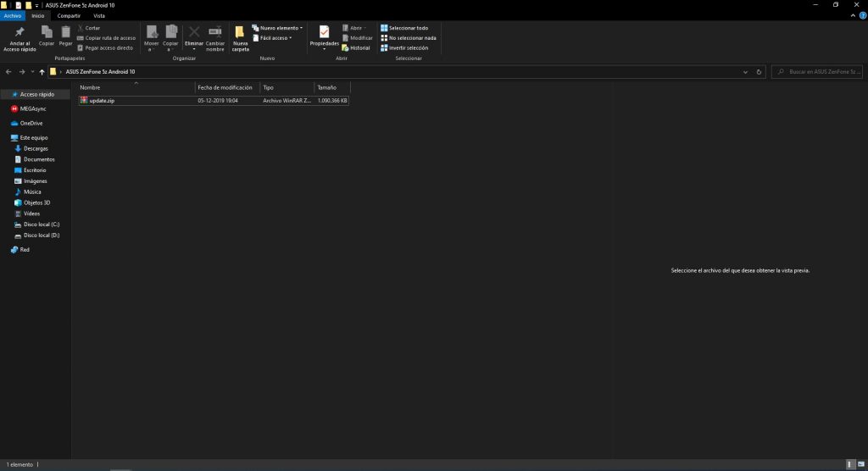Open the Imágenes folder
Viewport: 868px width, 471px height.
click(x=35, y=181)
